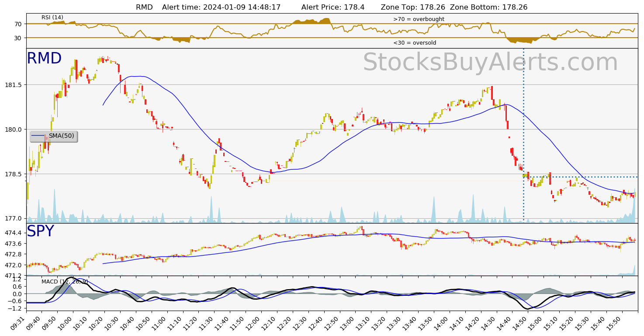Click the 15:50 time axis label
644x336 pixels.
(x=615, y=322)
